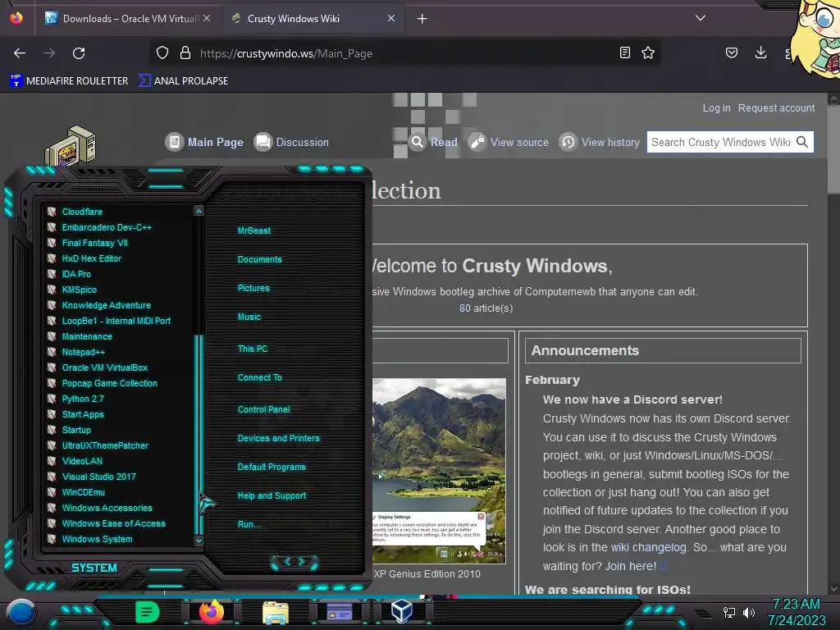840x630 pixels.
Task: Open This PC from start menu
Action: [253, 349]
